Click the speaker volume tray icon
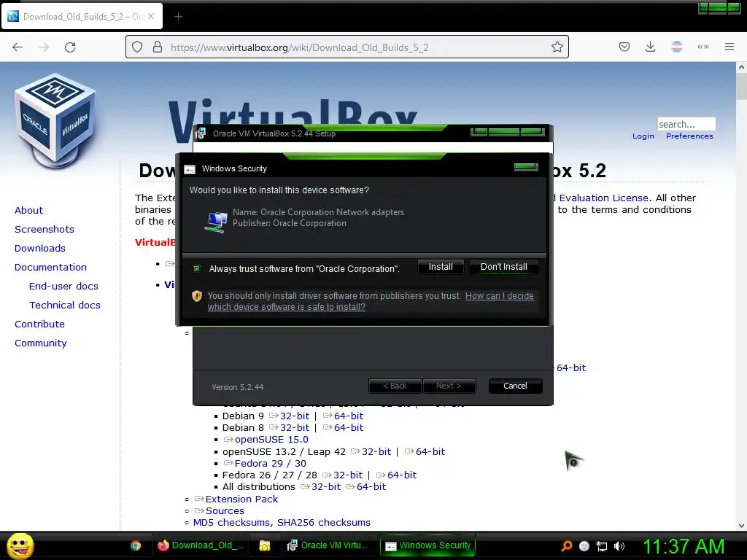 619,546
